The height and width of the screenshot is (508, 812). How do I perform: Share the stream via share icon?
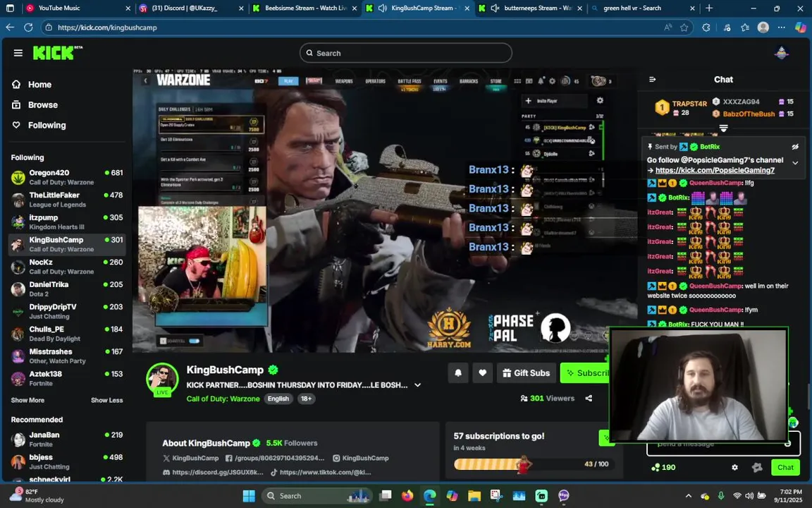(x=589, y=398)
